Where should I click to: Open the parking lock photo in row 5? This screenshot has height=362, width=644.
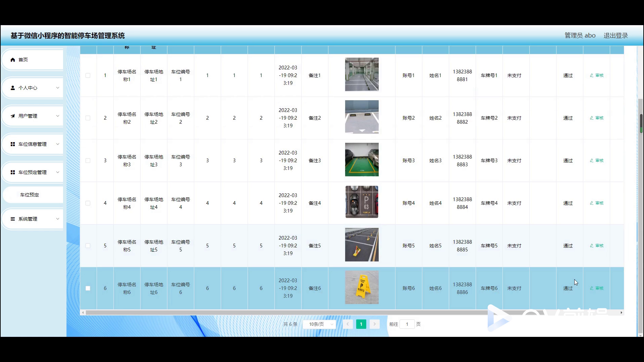(362, 245)
